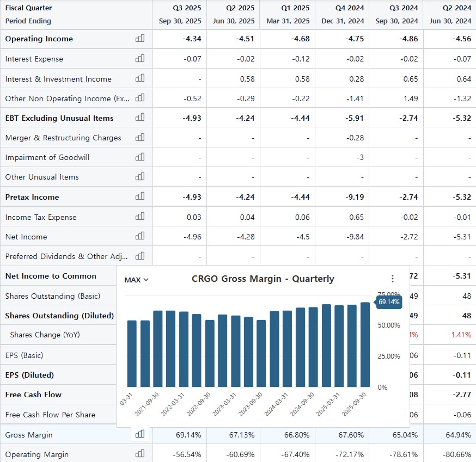Click the Q2 2024 column header
This screenshot has height=462, width=476.
[450, 15]
